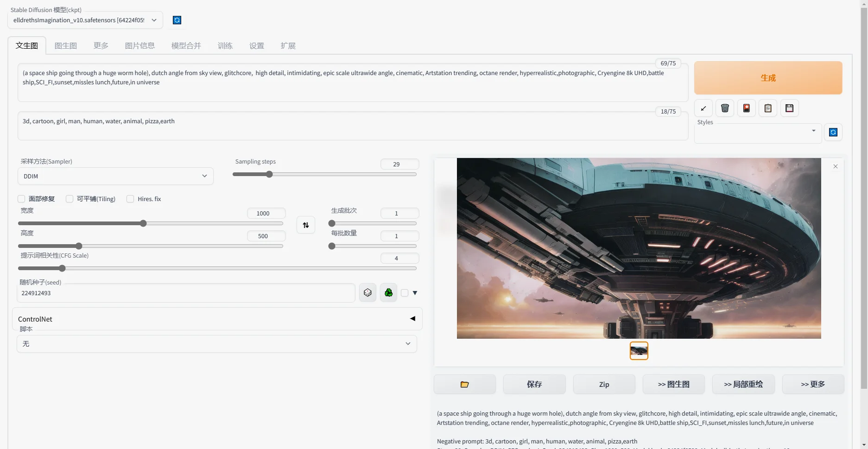Open the 图片信息 tab
This screenshot has width=868, height=449.
tap(140, 45)
